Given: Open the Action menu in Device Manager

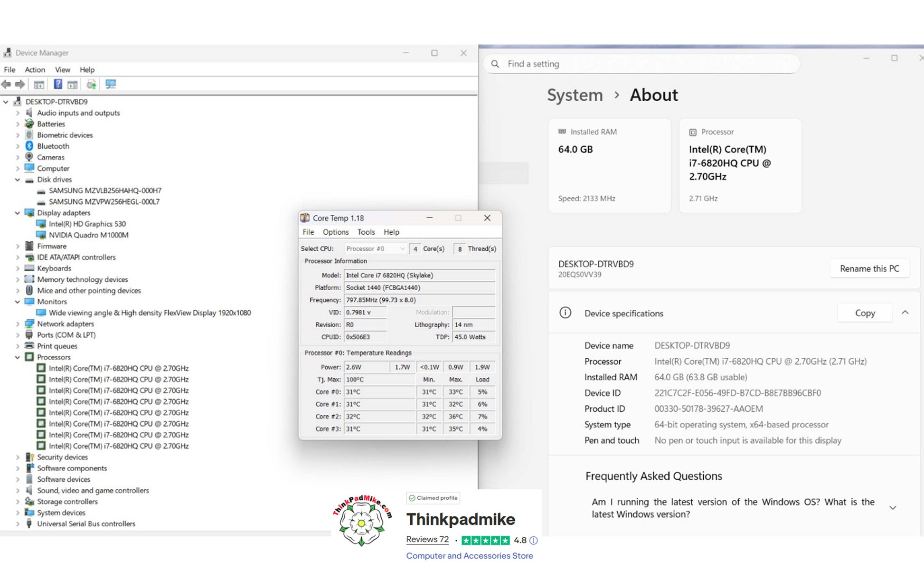Looking at the screenshot, I should [35, 69].
